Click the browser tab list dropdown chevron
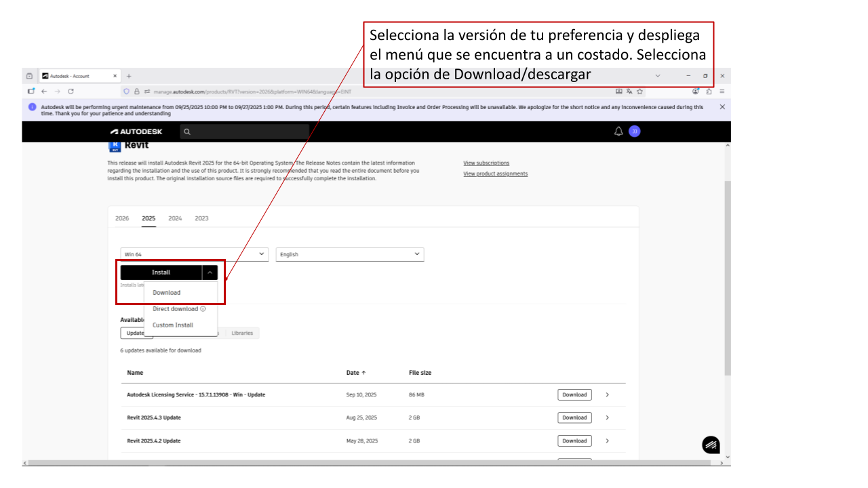The height and width of the screenshot is (488, 868). click(657, 76)
